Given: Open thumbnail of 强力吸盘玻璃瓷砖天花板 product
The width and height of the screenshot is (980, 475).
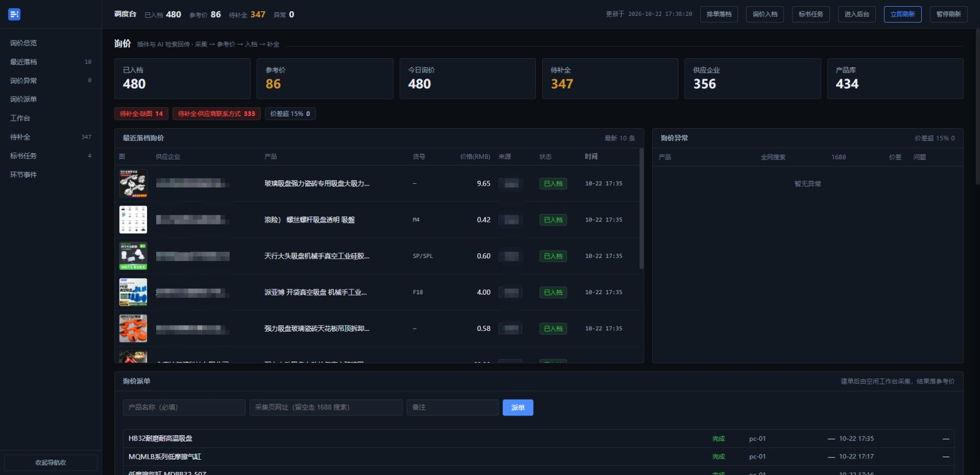Looking at the screenshot, I should click(x=133, y=329).
